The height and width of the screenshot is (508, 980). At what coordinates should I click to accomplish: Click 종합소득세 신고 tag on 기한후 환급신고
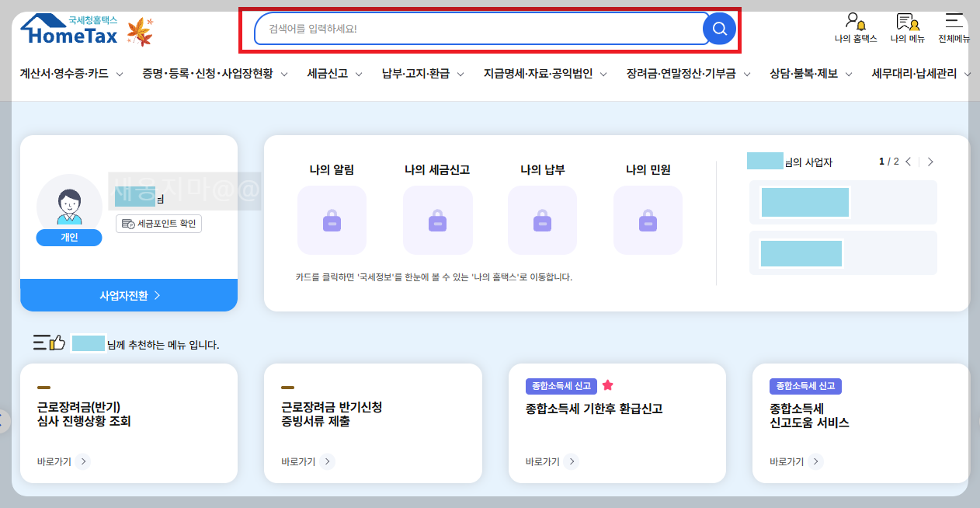[561, 386]
